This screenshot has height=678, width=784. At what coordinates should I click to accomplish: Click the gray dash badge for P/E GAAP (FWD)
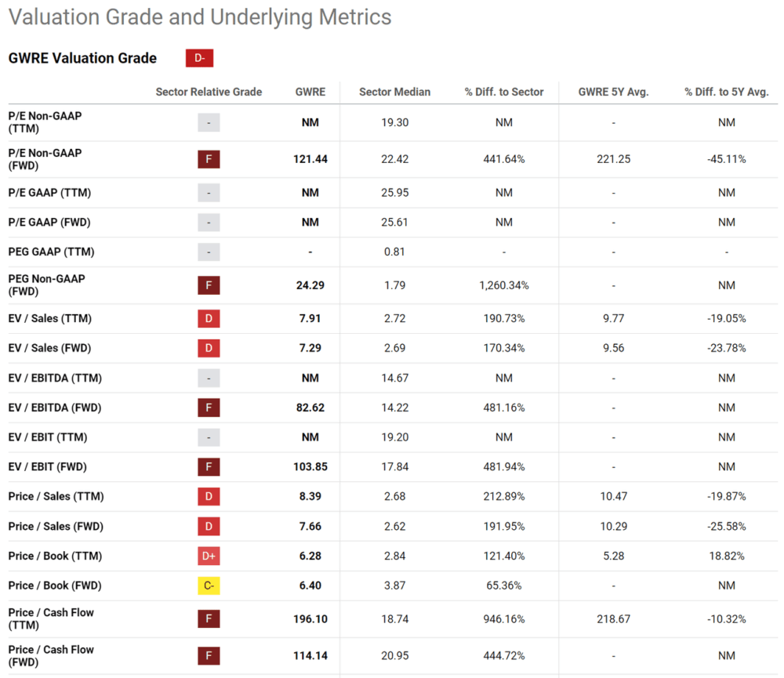tap(209, 223)
